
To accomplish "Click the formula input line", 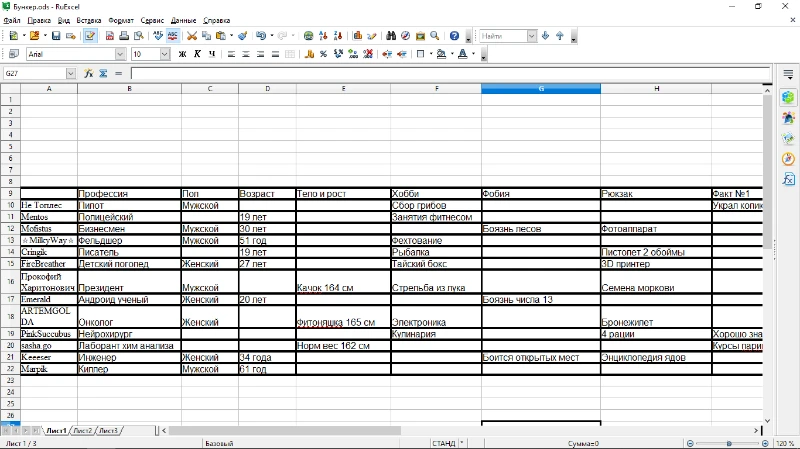I will (451, 73).
